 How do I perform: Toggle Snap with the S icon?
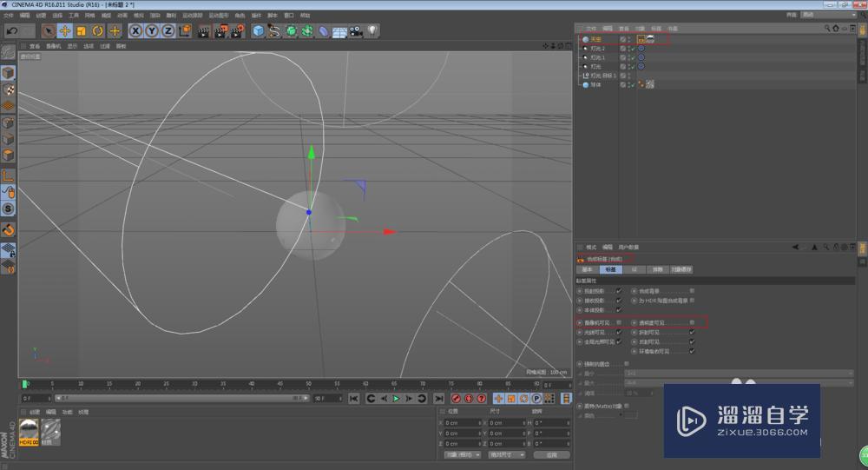coord(8,209)
